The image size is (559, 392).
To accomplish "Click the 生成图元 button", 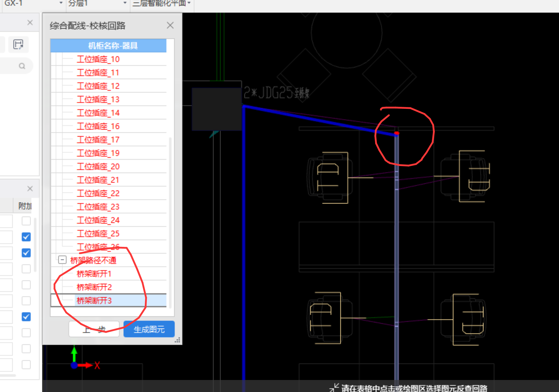I will click(149, 329).
